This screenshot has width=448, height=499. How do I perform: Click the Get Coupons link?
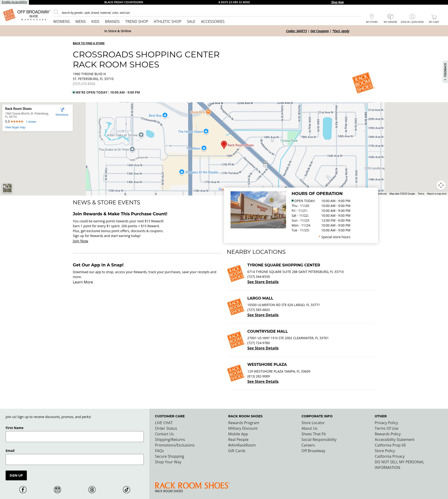319,31
